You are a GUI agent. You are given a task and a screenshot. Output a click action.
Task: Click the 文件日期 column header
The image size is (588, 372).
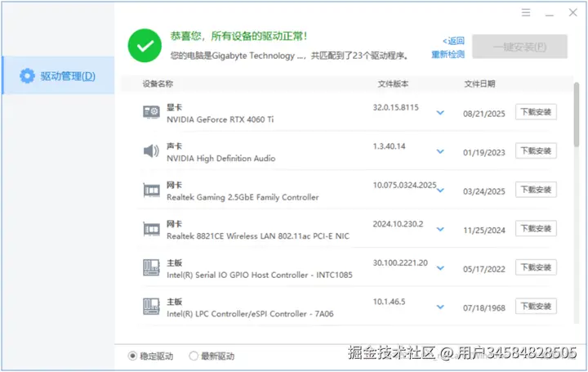479,83
